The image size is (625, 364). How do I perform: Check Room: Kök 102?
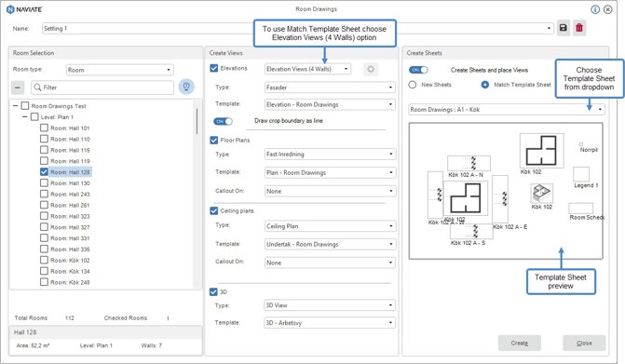click(x=45, y=260)
